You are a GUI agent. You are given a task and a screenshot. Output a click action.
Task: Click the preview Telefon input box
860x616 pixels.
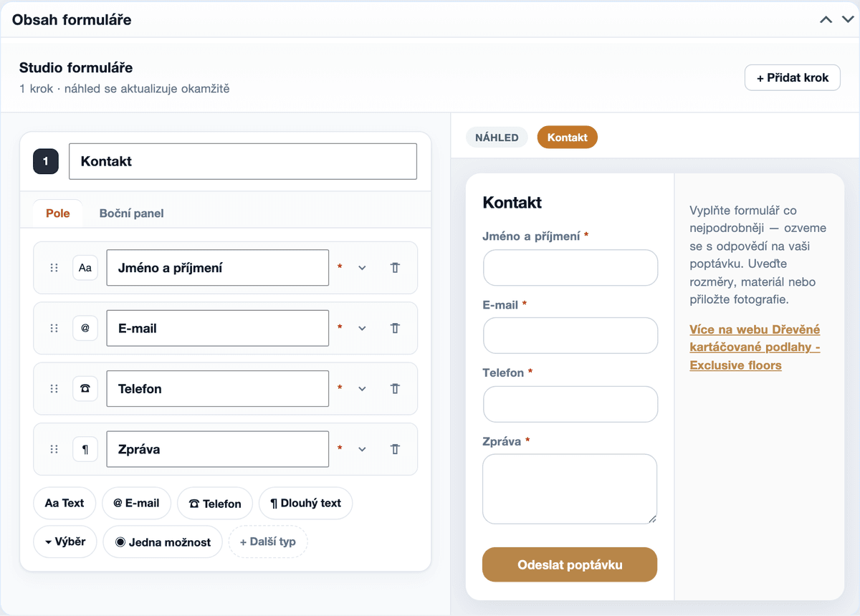(x=570, y=405)
